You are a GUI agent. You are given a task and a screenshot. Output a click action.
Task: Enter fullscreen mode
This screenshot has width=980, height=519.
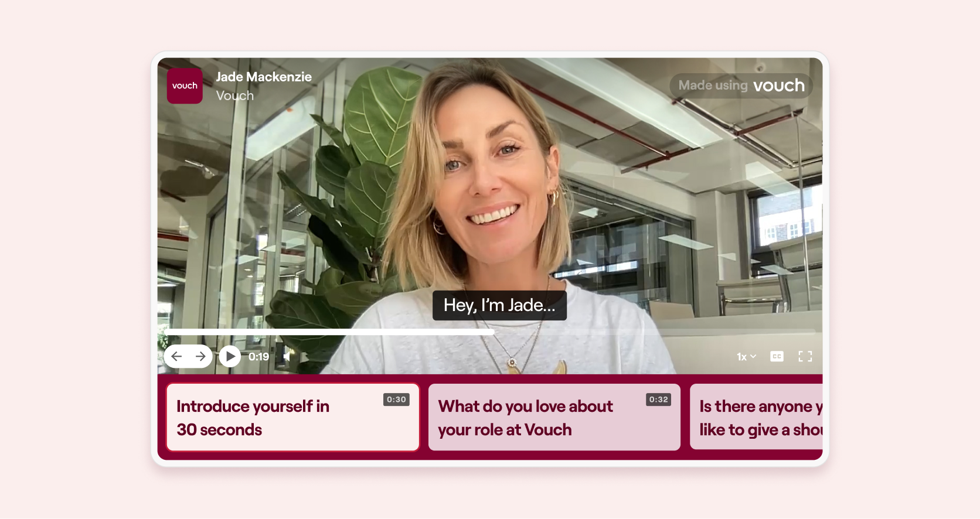(805, 356)
